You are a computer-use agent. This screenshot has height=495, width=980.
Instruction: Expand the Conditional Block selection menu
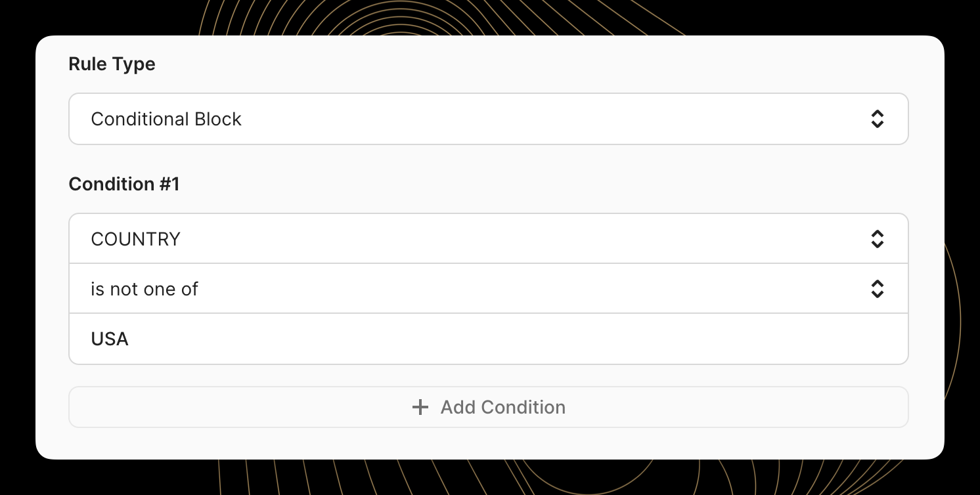[489, 119]
